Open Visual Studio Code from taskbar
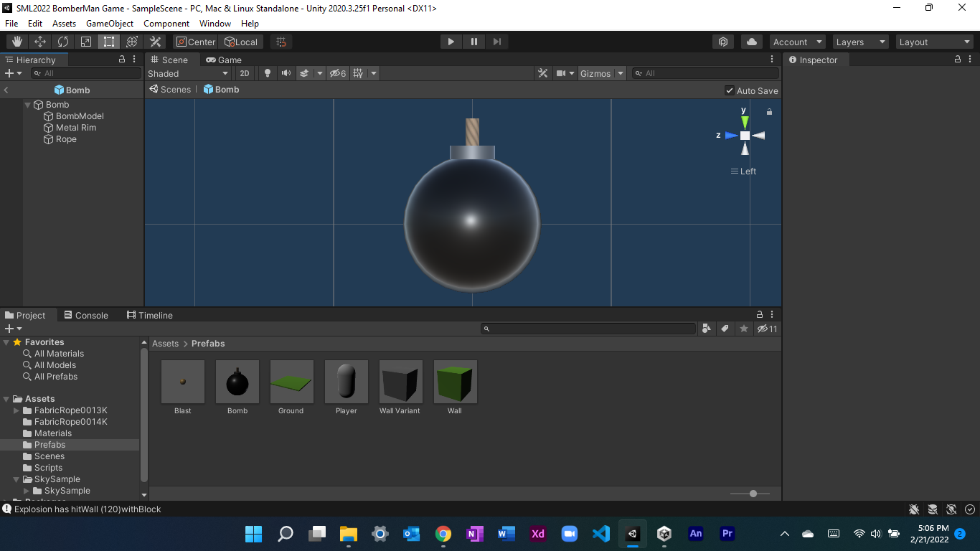The width and height of the screenshot is (980, 551). [601, 534]
